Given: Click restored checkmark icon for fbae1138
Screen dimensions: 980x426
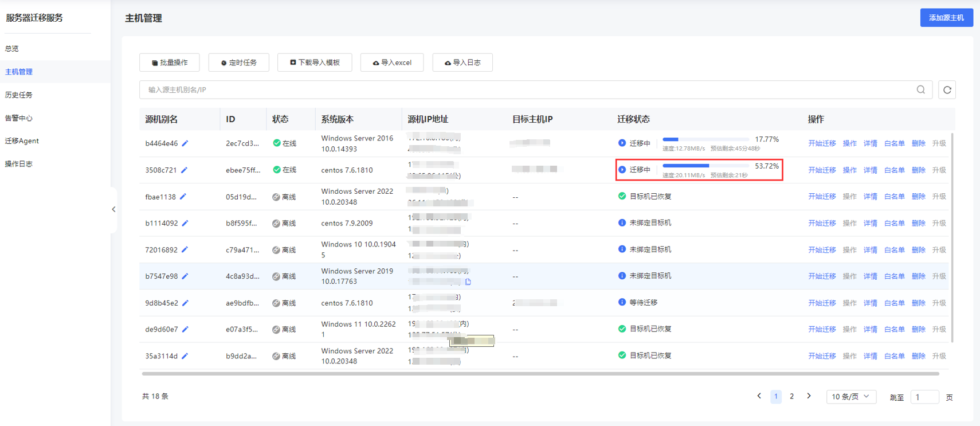Looking at the screenshot, I should coord(622,196).
